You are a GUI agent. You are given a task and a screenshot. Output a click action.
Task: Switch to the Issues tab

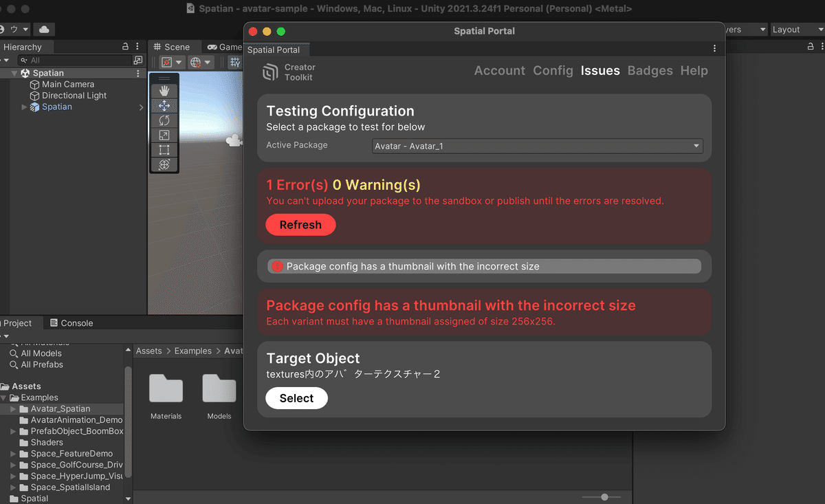point(600,71)
